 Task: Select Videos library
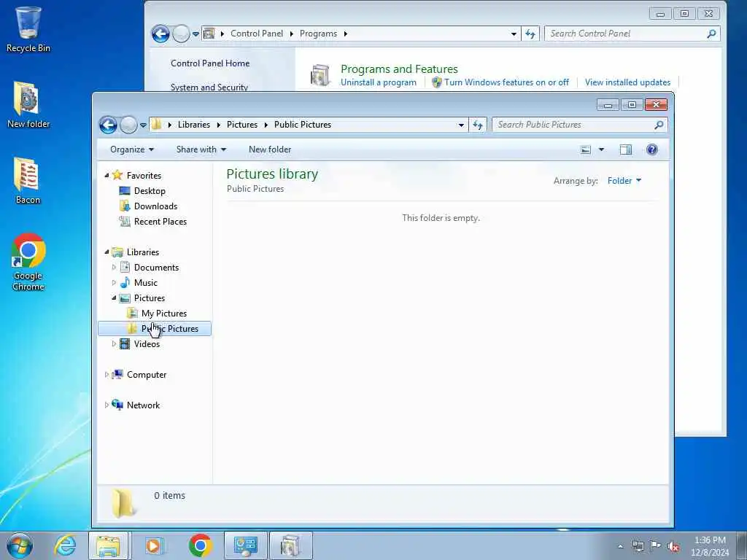click(x=147, y=344)
